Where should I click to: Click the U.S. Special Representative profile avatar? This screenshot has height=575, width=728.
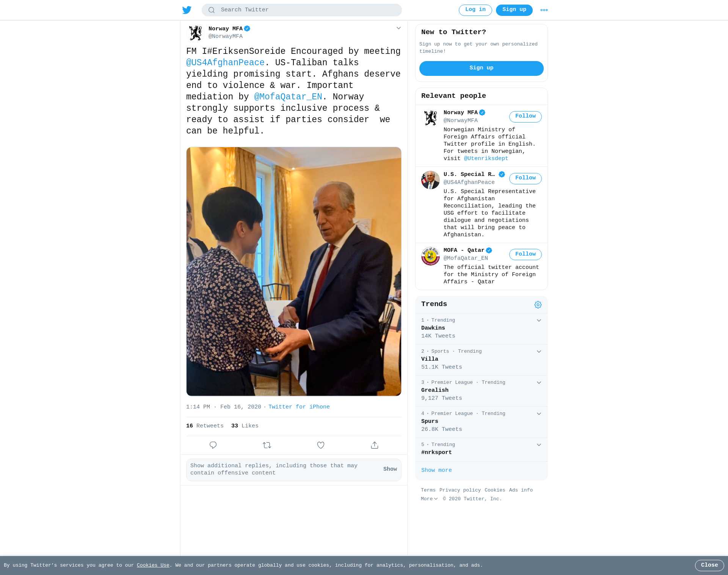pyautogui.click(x=430, y=180)
